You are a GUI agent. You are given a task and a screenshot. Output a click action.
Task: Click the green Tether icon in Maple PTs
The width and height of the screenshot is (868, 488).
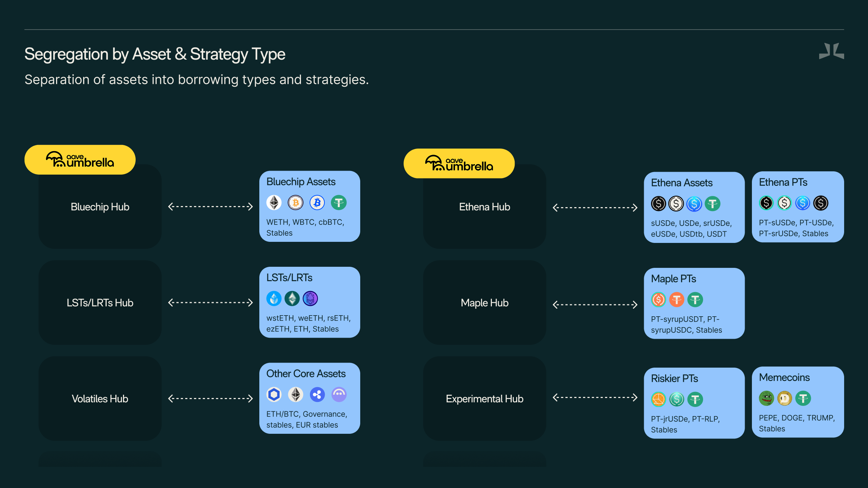695,300
